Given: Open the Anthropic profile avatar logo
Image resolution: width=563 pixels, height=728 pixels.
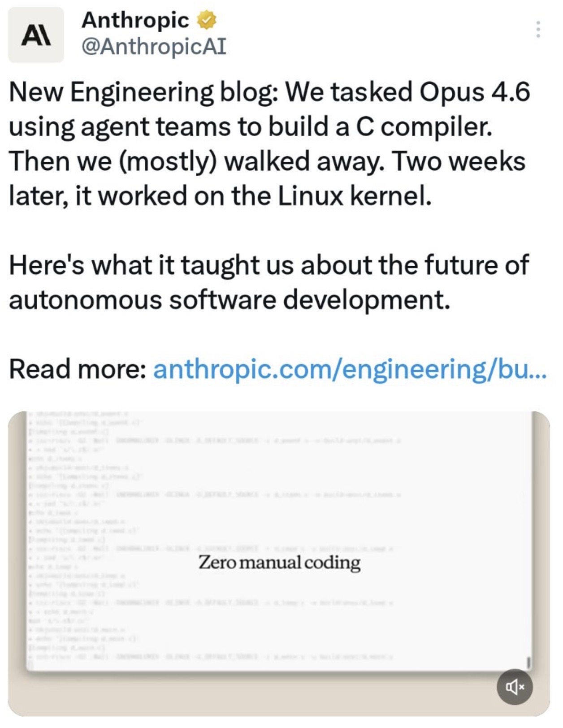Looking at the screenshot, I should tap(36, 35).
